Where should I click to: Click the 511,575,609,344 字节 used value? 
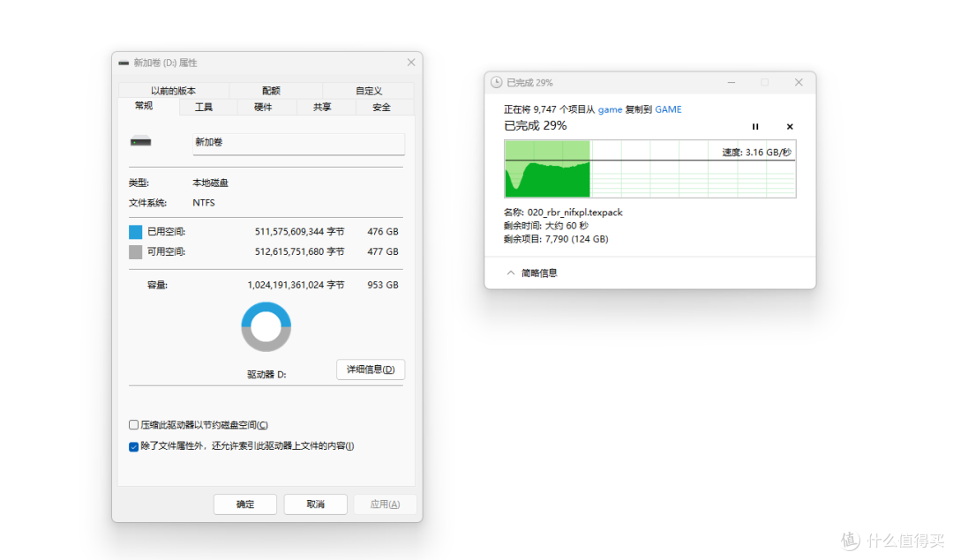click(300, 231)
